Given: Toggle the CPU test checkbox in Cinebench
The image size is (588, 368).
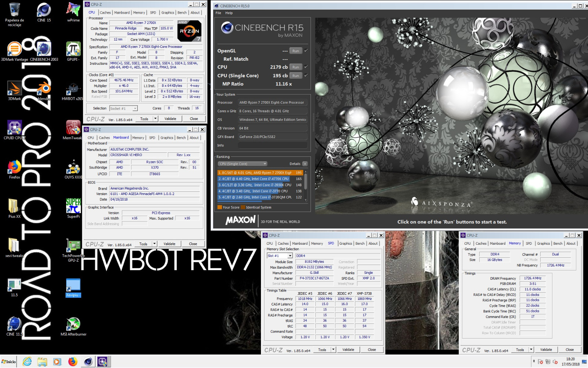Looking at the screenshot, I should coord(306,67).
